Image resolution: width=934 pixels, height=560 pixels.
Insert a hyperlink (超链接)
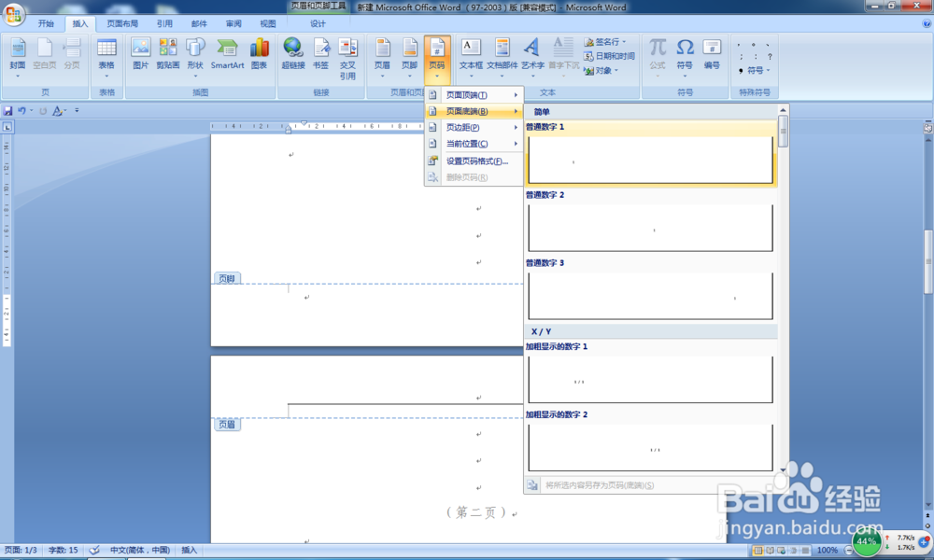293,54
